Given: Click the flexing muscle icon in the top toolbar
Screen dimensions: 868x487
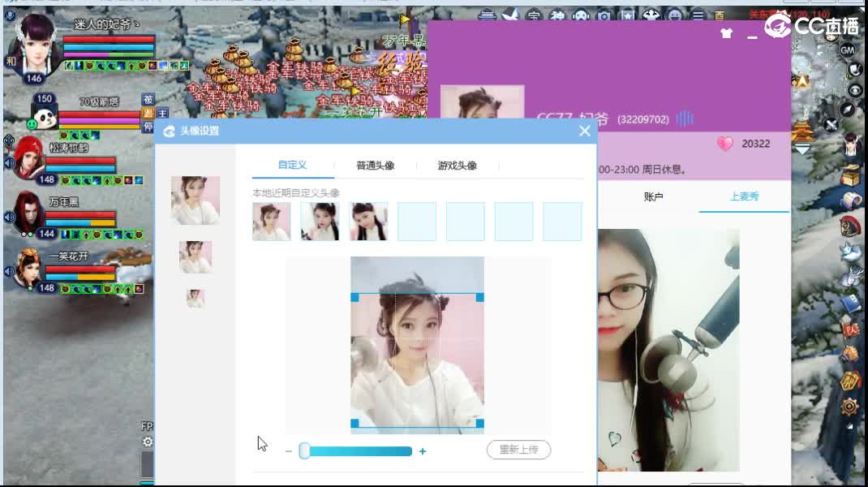Looking at the screenshot, I should tap(652, 15).
